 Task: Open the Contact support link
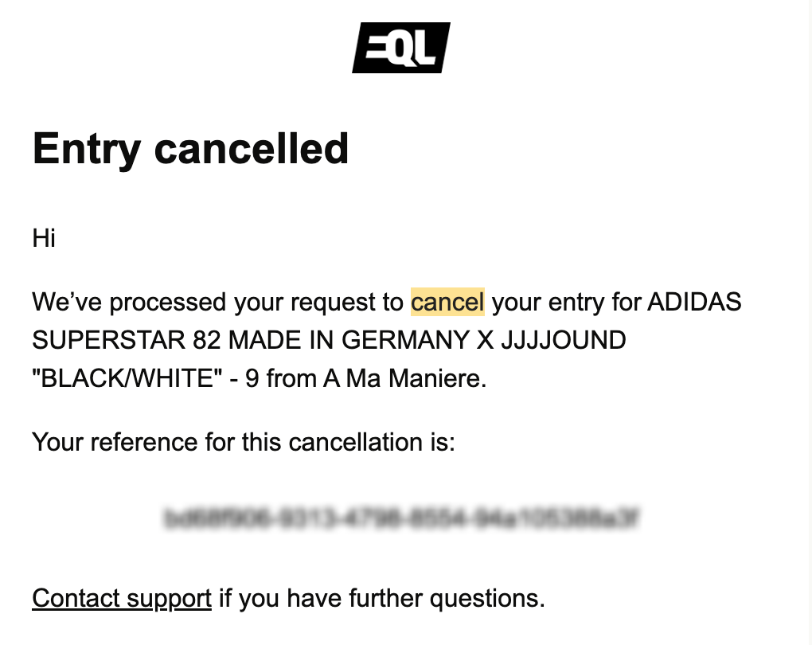tap(122, 598)
